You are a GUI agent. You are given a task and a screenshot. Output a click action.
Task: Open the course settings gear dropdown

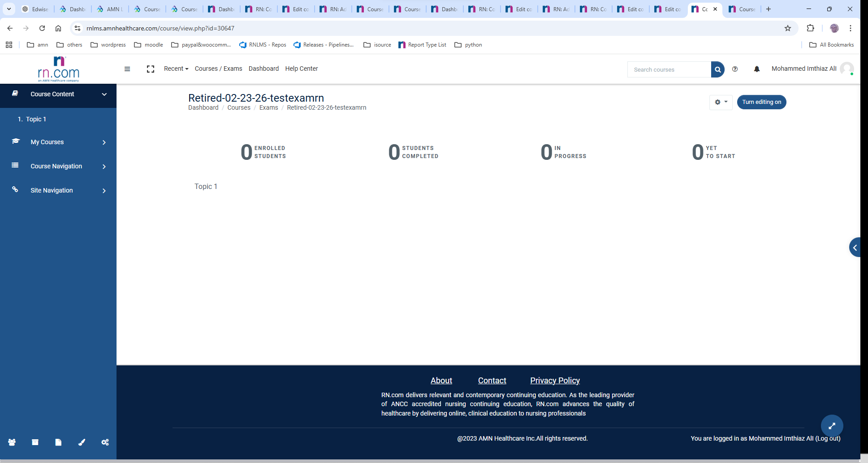[x=721, y=102]
